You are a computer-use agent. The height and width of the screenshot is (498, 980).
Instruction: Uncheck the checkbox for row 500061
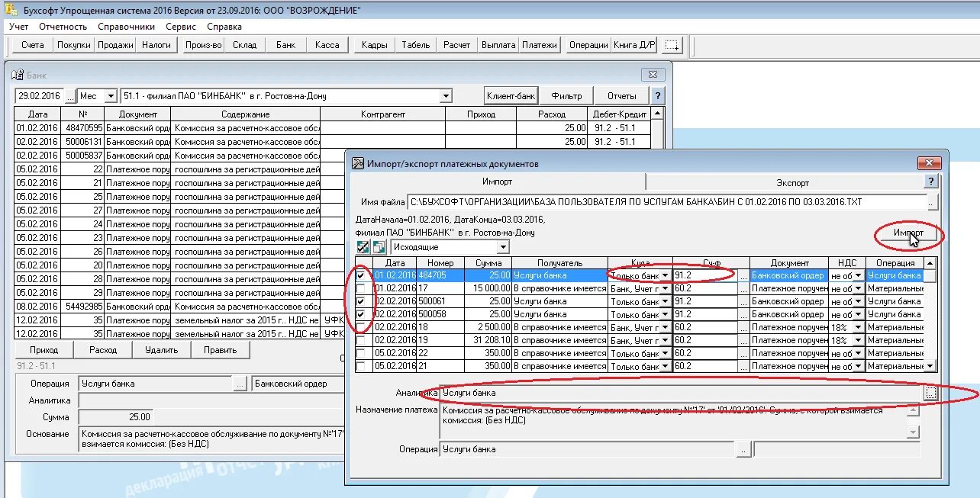click(361, 301)
